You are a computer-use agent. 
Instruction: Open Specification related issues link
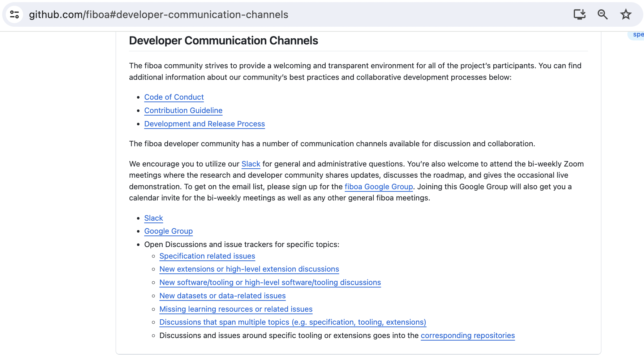tap(207, 256)
